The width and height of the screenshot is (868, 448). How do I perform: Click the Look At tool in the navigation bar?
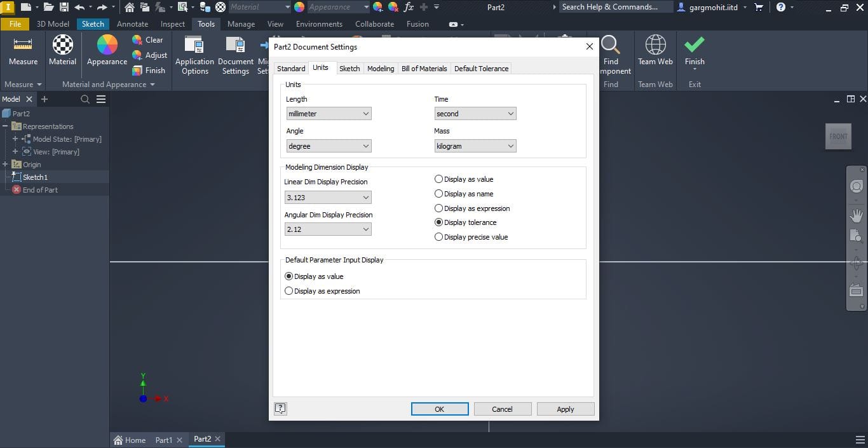[x=857, y=291]
